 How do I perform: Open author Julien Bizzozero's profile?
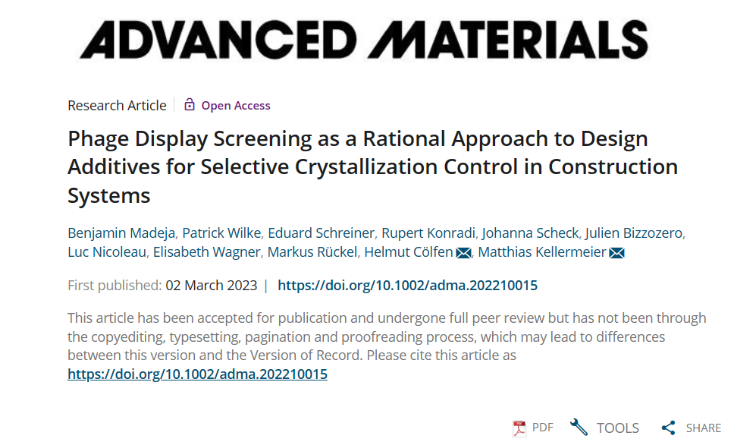(634, 233)
